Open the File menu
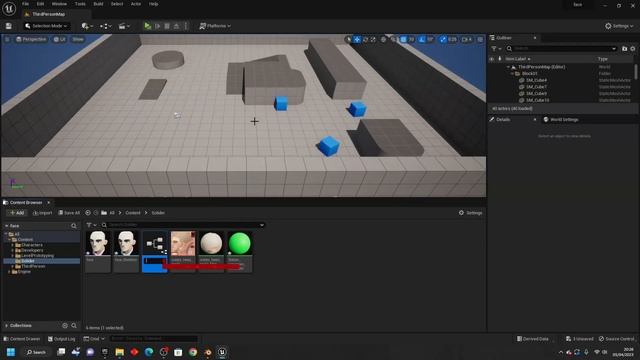This screenshot has width=640, height=360. tap(25, 4)
